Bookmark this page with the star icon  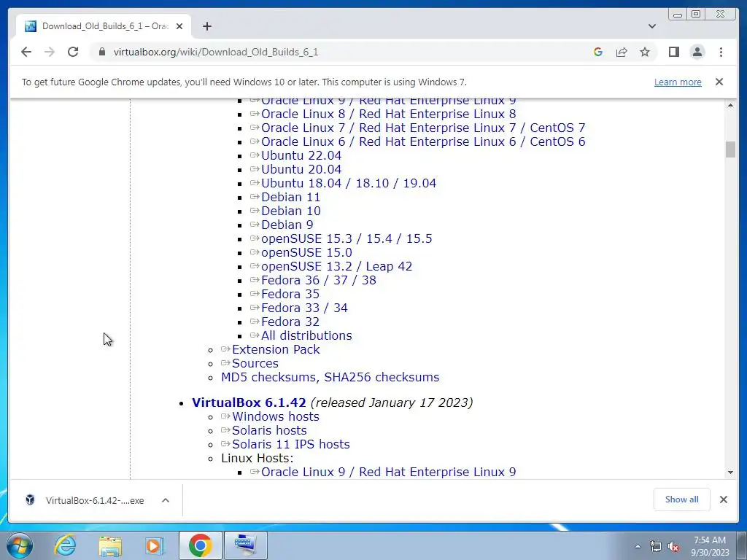pos(645,52)
